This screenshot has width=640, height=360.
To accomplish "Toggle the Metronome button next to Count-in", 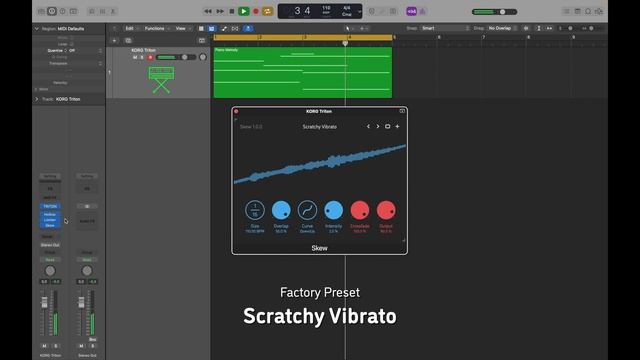I will [423, 11].
